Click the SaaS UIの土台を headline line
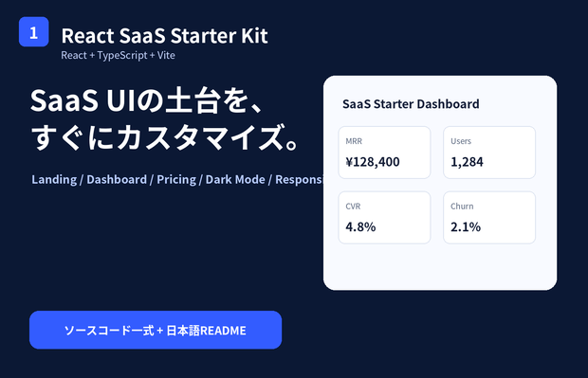The image size is (588, 378). pos(147,100)
